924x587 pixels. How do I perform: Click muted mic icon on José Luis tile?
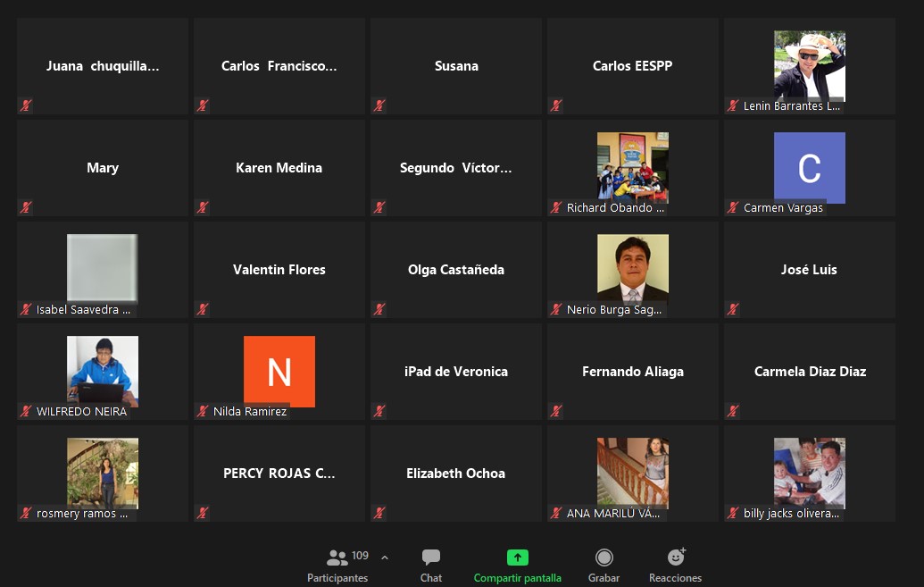point(733,309)
